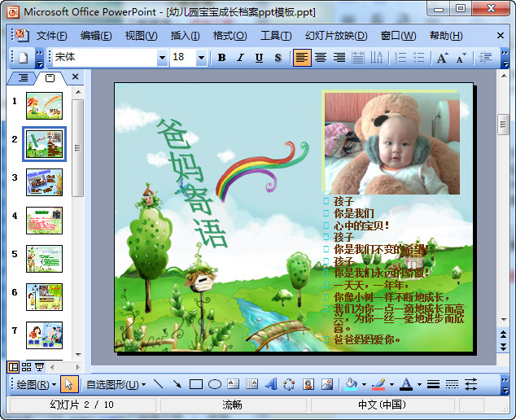
Task: Click the New document icon
Action: (x=24, y=58)
